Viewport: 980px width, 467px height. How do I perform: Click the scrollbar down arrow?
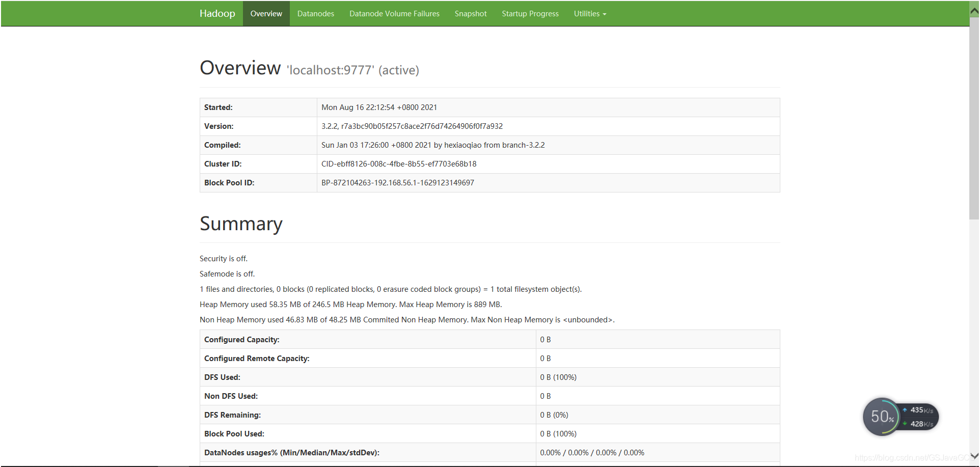974,456
